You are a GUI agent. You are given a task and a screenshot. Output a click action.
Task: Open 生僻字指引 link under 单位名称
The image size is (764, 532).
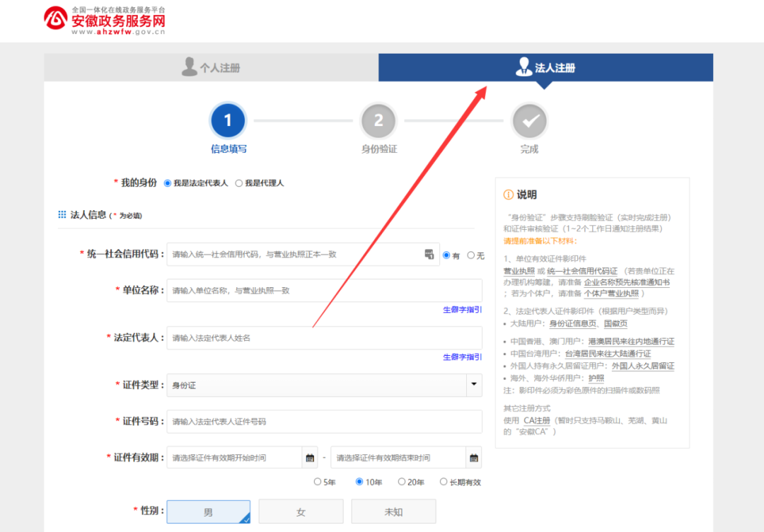tap(462, 309)
